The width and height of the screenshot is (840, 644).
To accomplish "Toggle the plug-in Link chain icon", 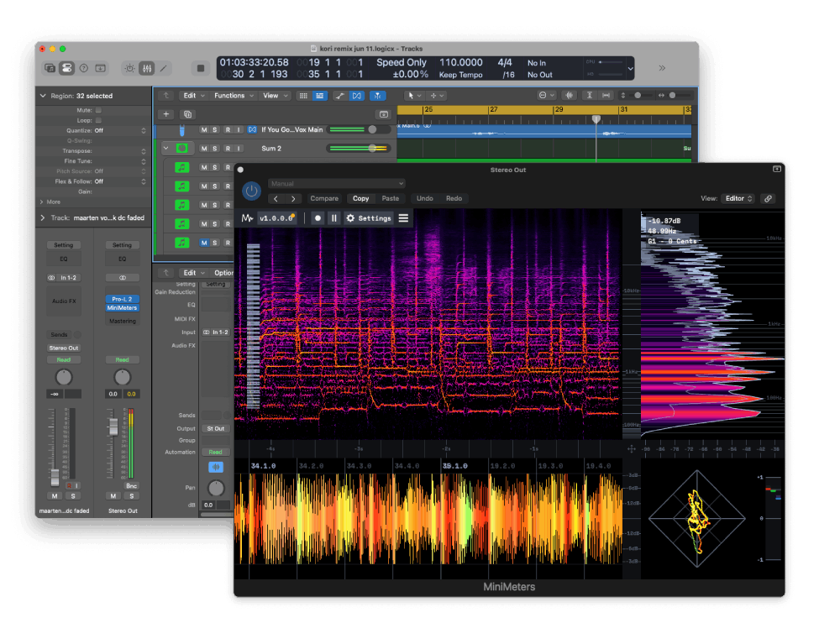I will (769, 199).
